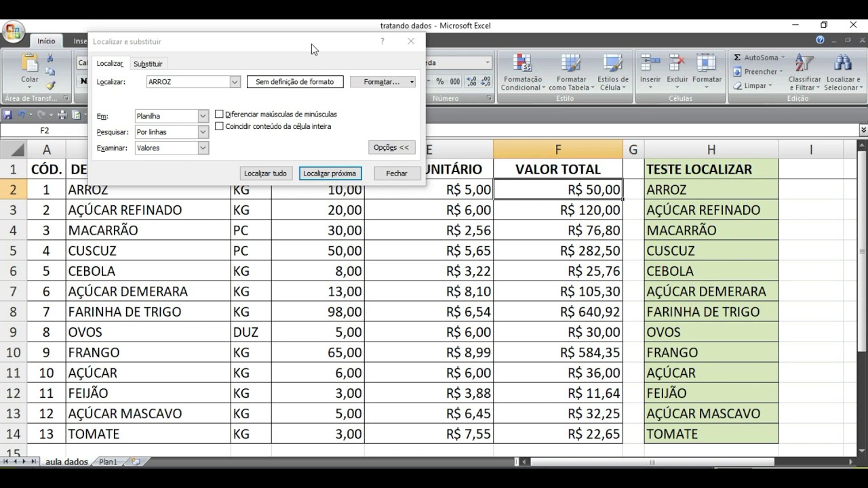Open Pesquisar dropdown showing Por linhas
The height and width of the screenshot is (488, 868).
tap(203, 132)
